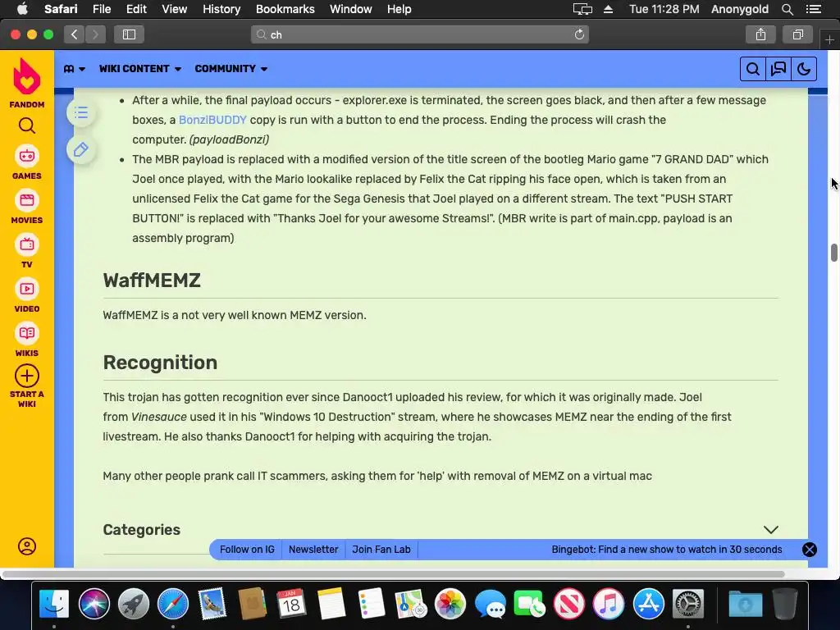
Task: Open the Apple menu
Action: pyautogui.click(x=22, y=9)
